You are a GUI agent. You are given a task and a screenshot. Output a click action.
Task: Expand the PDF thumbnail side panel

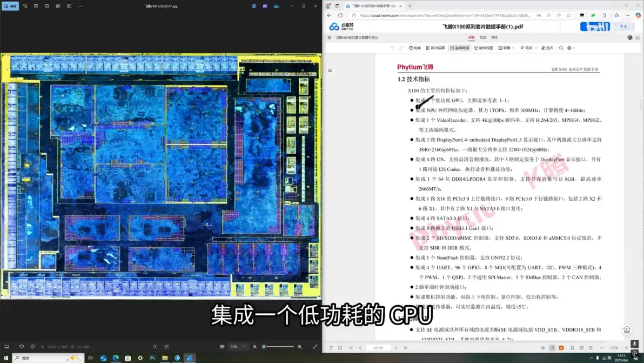pos(330,70)
